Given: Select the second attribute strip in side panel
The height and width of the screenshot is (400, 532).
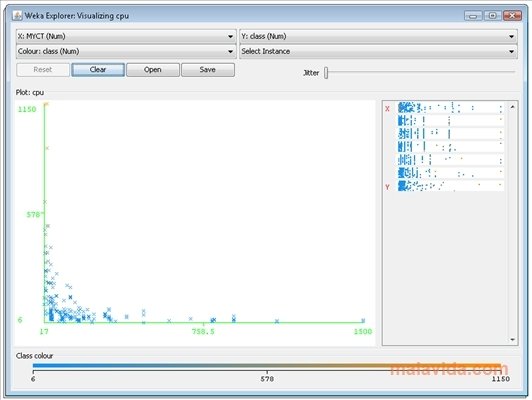Looking at the screenshot, I should 451,121.
